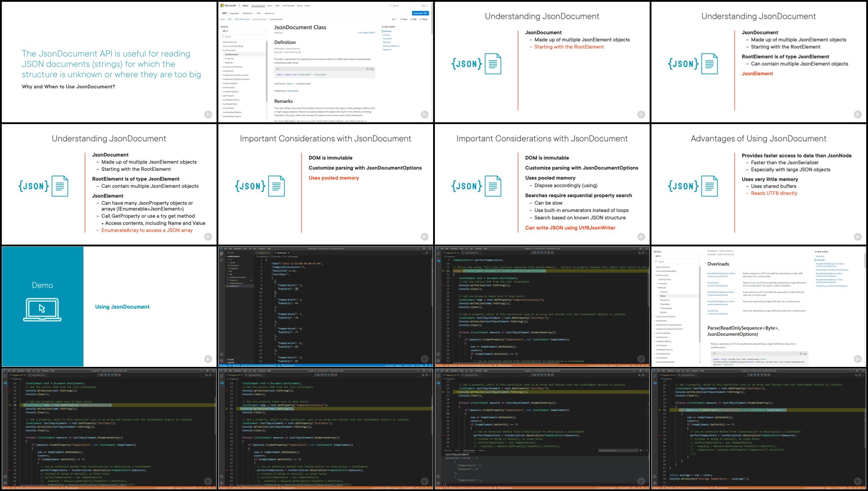Select Q&A in the Microsoft Docs top navigation

point(277,6)
